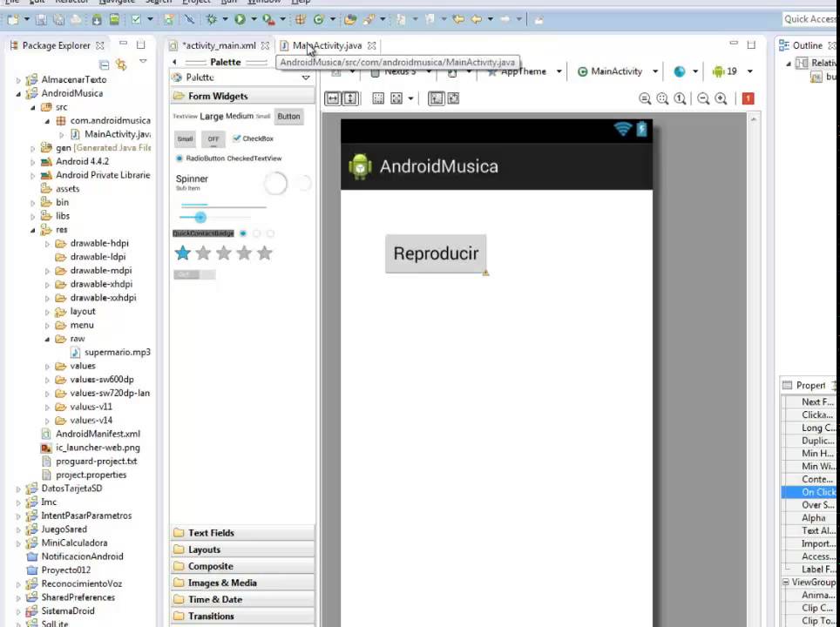Select the RadioGroup widget in palette
Screen dimensions: 840x627
click(256, 233)
